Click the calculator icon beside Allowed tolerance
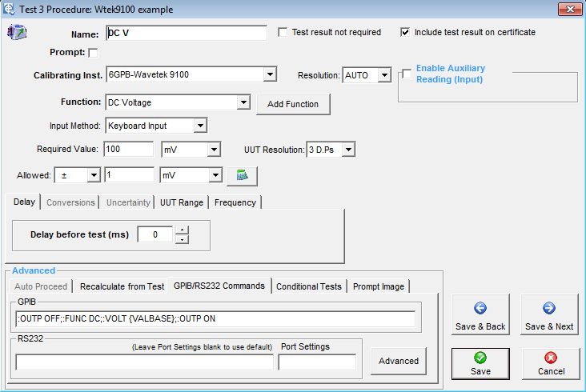The width and height of the screenshot is (586, 392). [241, 175]
